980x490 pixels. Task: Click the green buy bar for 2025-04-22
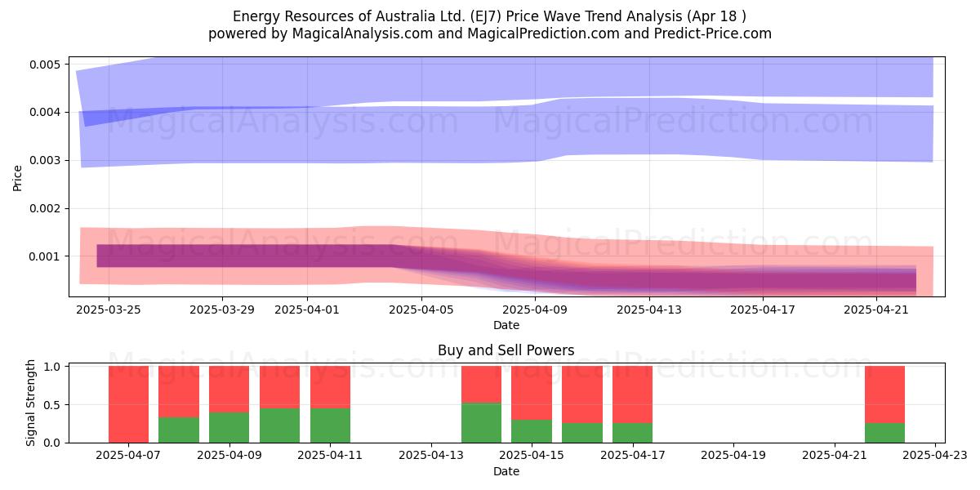(x=884, y=433)
